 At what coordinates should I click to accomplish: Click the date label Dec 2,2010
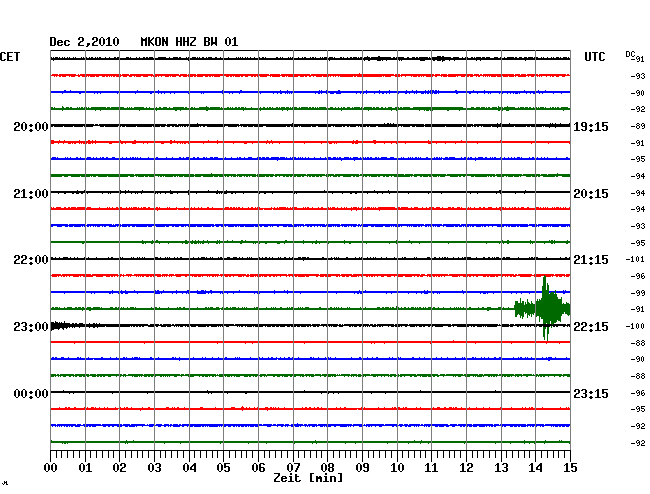pos(84,42)
